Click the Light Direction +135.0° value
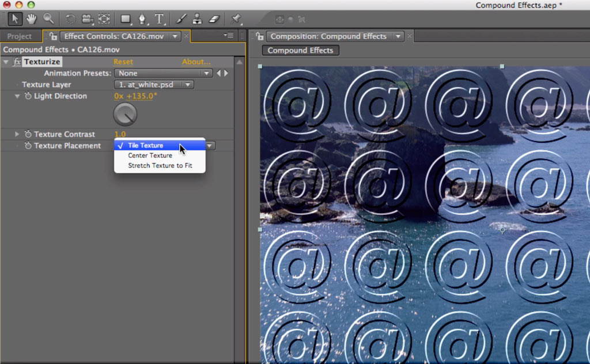Screen dimensions: 590x364 [x=141, y=96]
